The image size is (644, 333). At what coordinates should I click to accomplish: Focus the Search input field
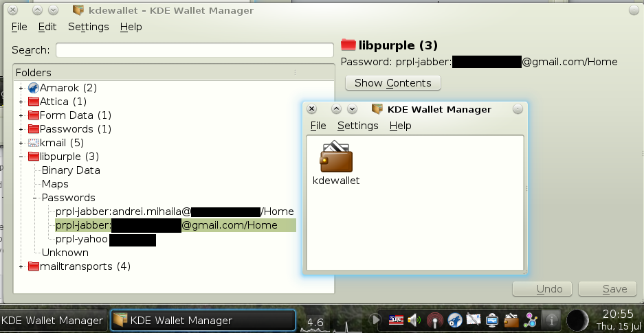195,50
